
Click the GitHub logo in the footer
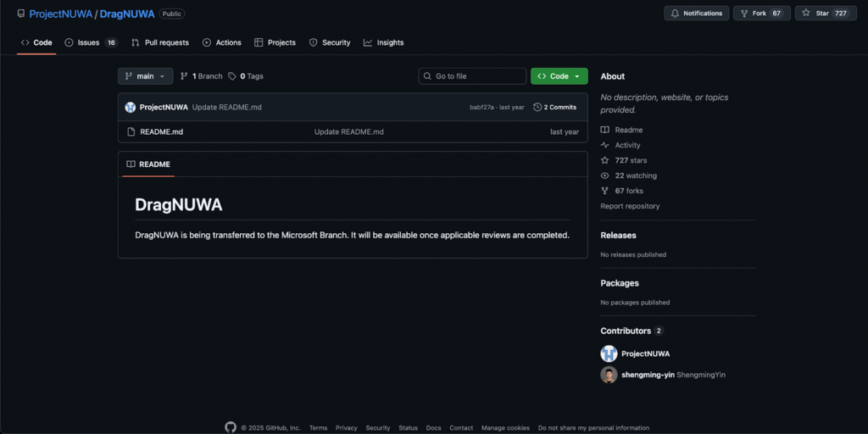pyautogui.click(x=231, y=427)
